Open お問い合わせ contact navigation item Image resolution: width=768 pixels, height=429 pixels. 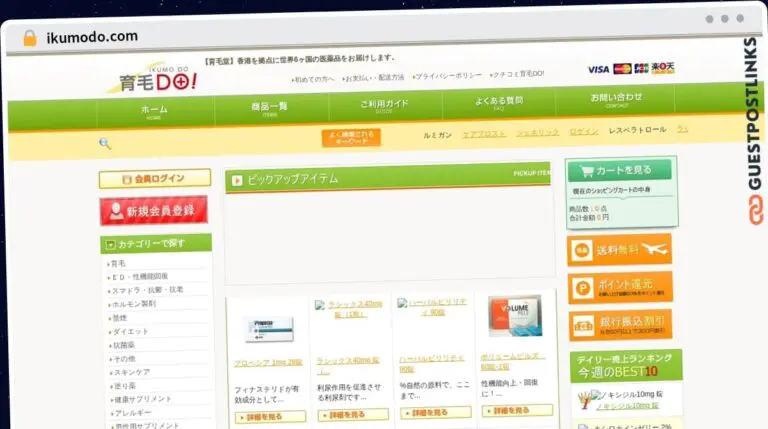[616, 99]
